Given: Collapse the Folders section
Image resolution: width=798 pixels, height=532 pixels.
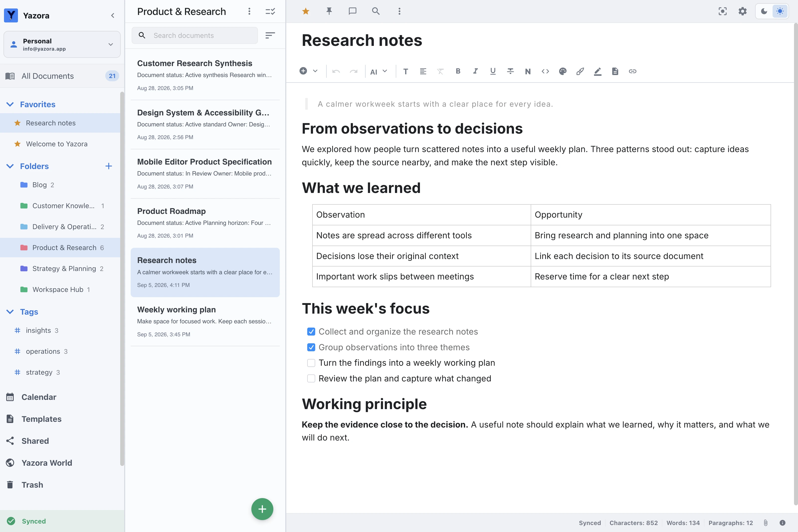Looking at the screenshot, I should tap(10, 166).
